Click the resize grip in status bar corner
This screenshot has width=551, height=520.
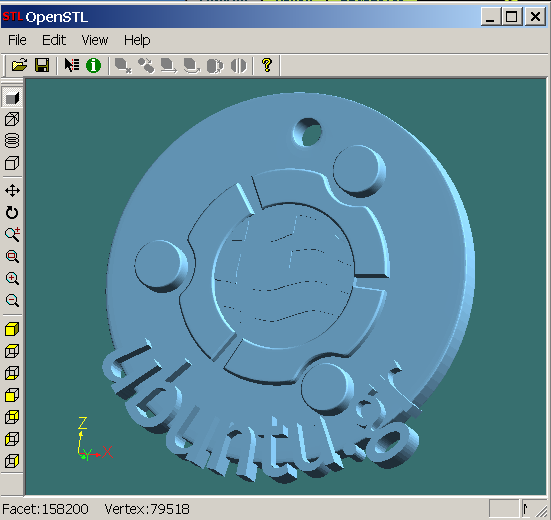542,511
